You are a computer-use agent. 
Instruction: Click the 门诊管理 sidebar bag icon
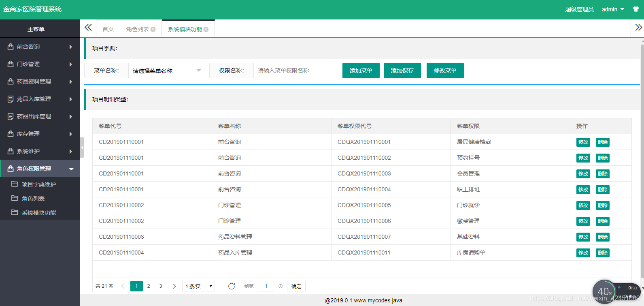click(11, 64)
